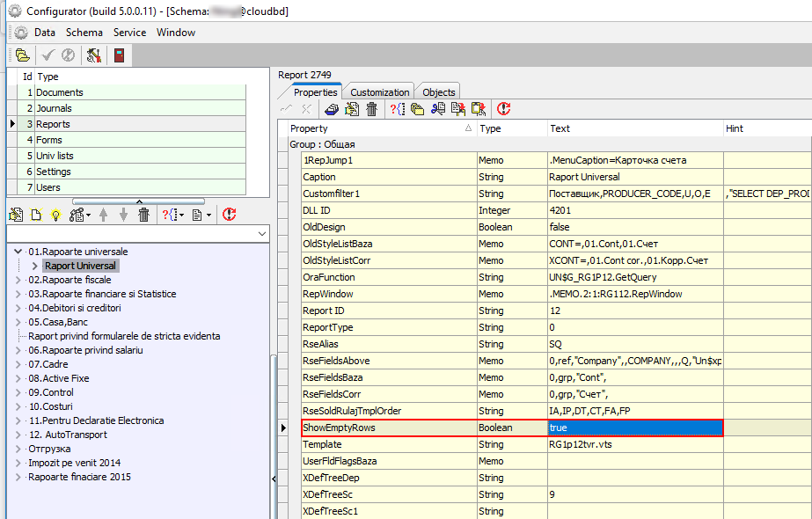Expand the Raport Universal tree node
Screen dimensions: 812x519
pyautogui.click(x=35, y=266)
